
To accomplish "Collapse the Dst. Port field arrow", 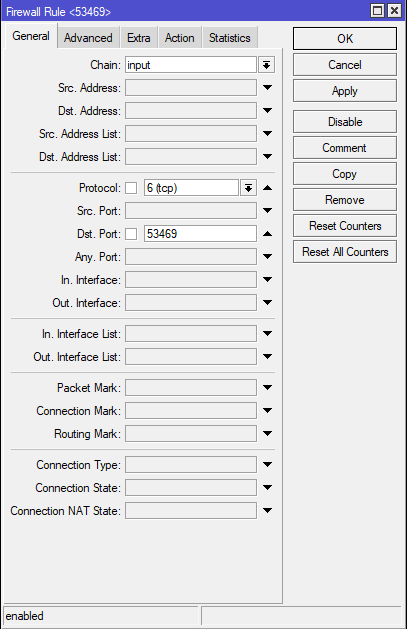I will point(267,234).
